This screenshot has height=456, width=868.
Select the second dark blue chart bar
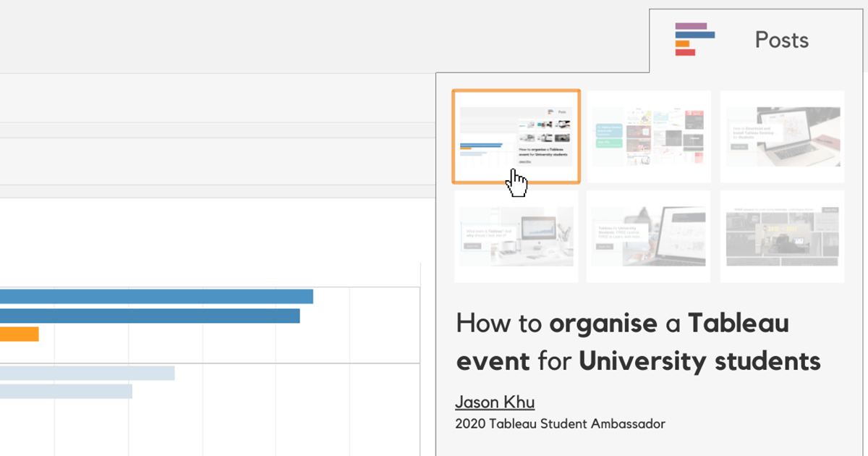(x=150, y=316)
